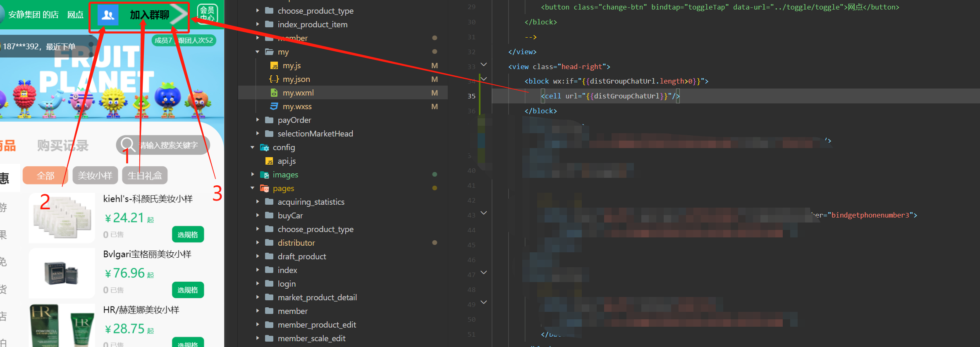Click the payOrder folder icon
Image resolution: width=980 pixels, height=347 pixels.
pyautogui.click(x=269, y=120)
